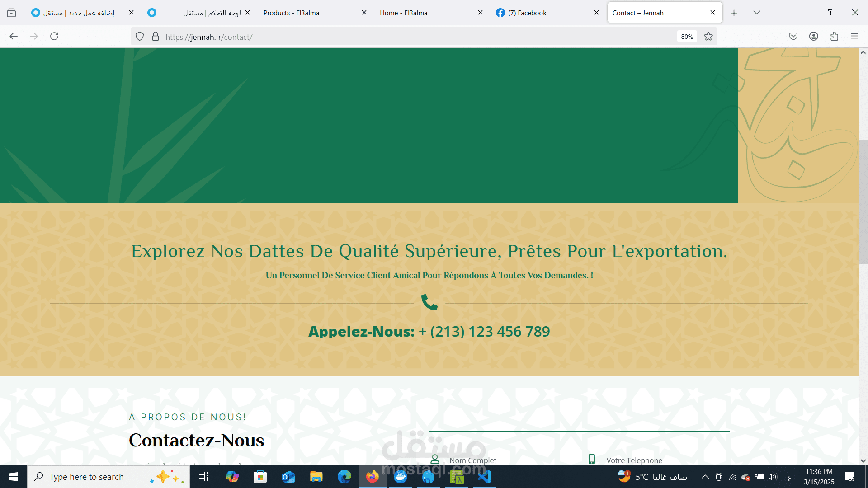This screenshot has width=868, height=488.
Task: Click the padlock site information icon
Action: tap(156, 37)
